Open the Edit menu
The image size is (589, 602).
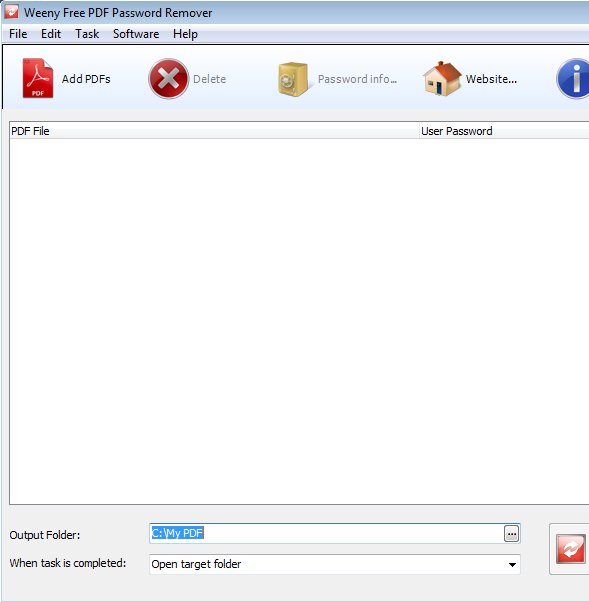(x=51, y=34)
